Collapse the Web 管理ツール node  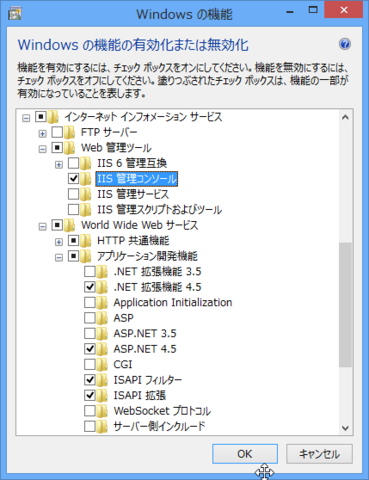42,149
